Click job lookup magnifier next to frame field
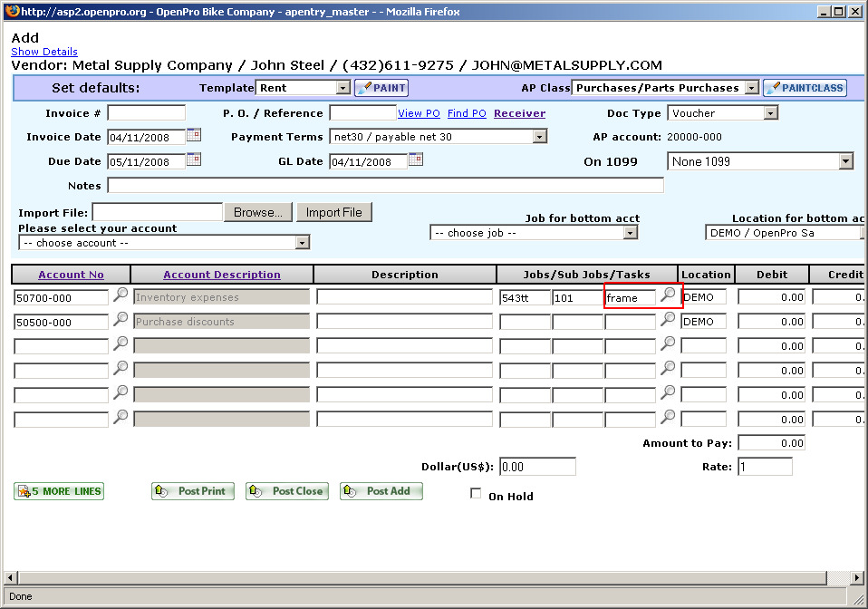This screenshot has height=609, width=868. pos(668,295)
